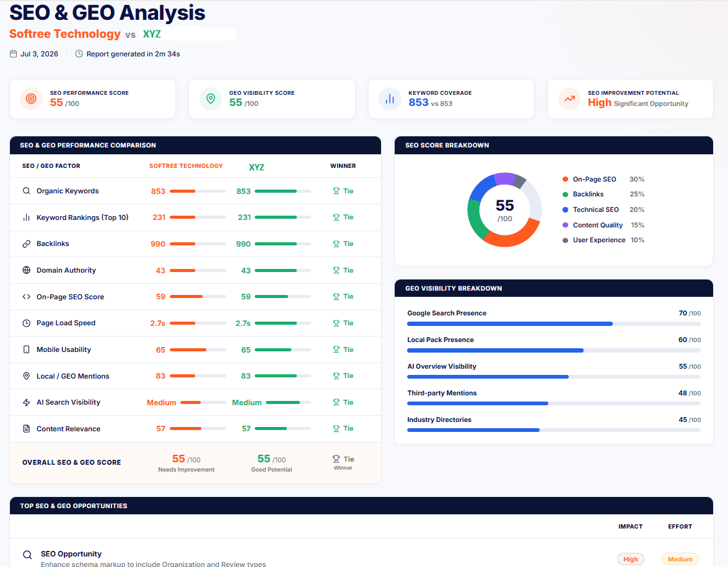
Task: Click the trophy icon in Page Load Speed row
Action: tap(336, 323)
